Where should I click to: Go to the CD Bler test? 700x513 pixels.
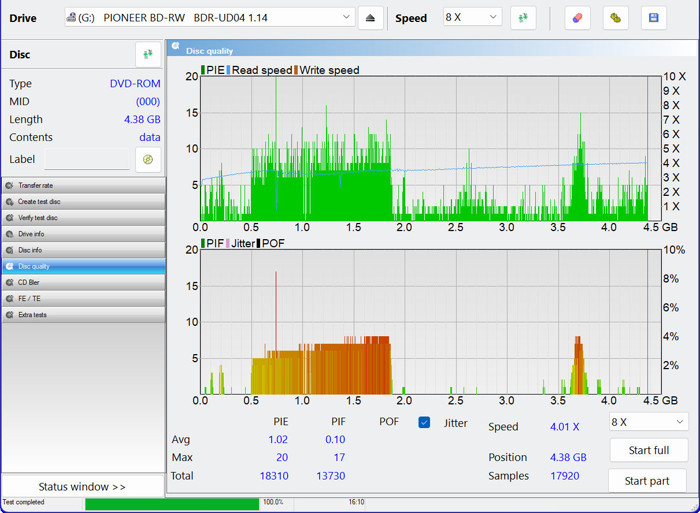pos(84,282)
